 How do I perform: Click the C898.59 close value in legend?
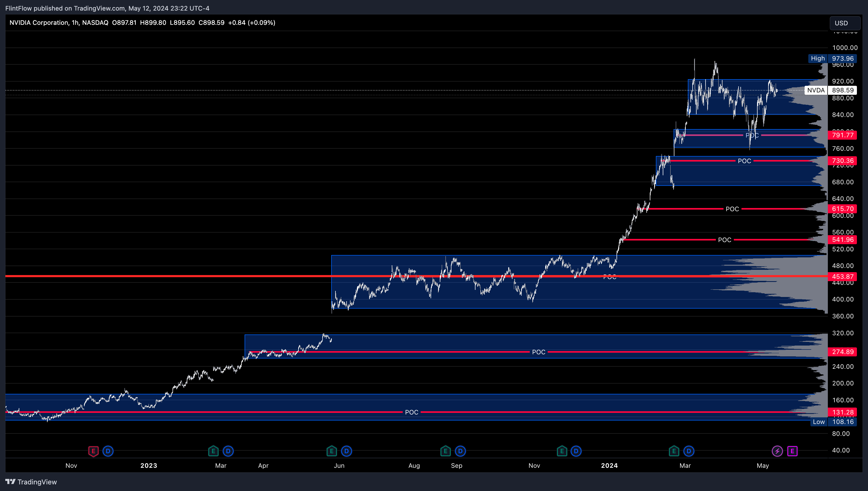pos(211,23)
